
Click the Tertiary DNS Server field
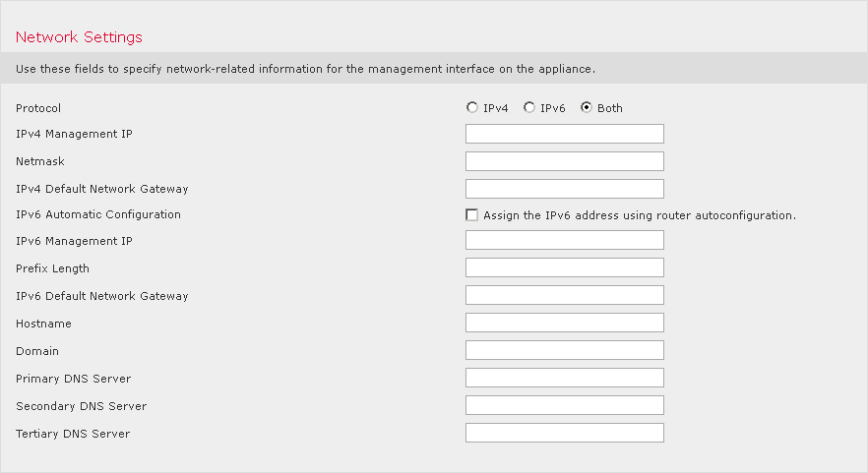coord(564,433)
